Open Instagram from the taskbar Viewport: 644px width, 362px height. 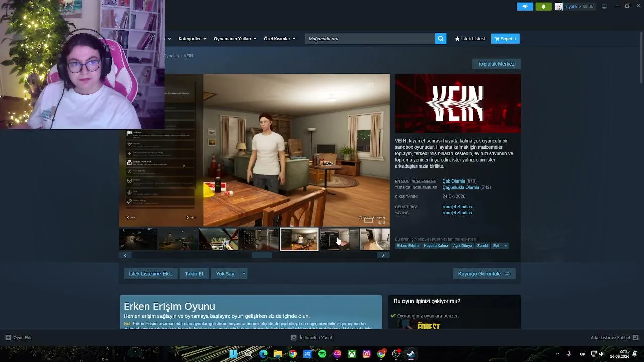click(366, 354)
